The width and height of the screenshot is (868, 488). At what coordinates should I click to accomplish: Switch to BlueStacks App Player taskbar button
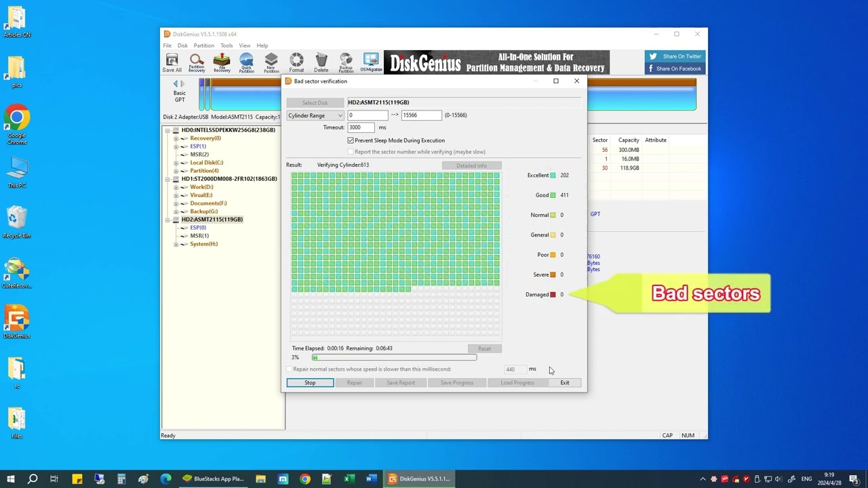pyautogui.click(x=213, y=479)
